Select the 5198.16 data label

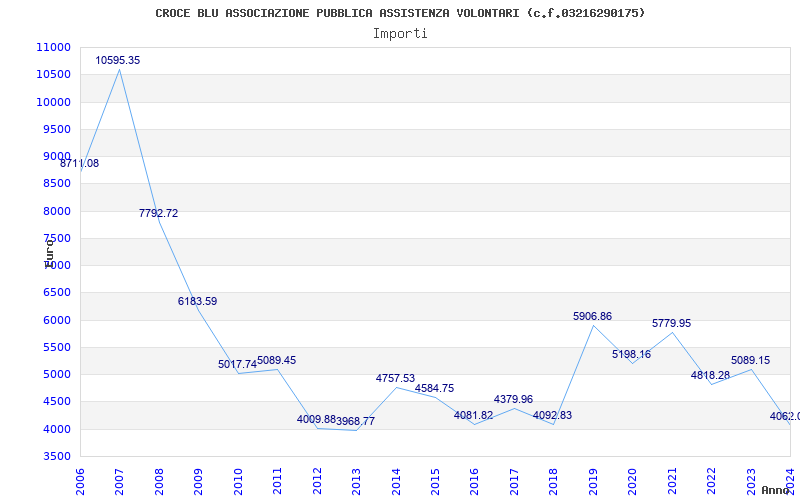pyautogui.click(x=632, y=354)
